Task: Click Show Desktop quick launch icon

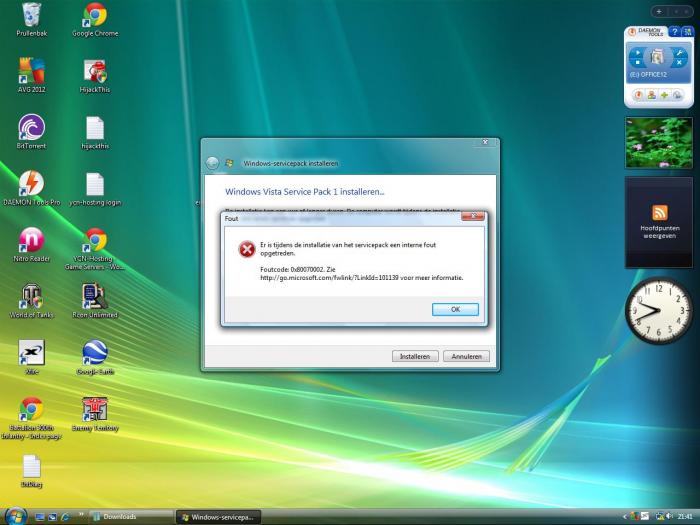Action: click(x=40, y=517)
